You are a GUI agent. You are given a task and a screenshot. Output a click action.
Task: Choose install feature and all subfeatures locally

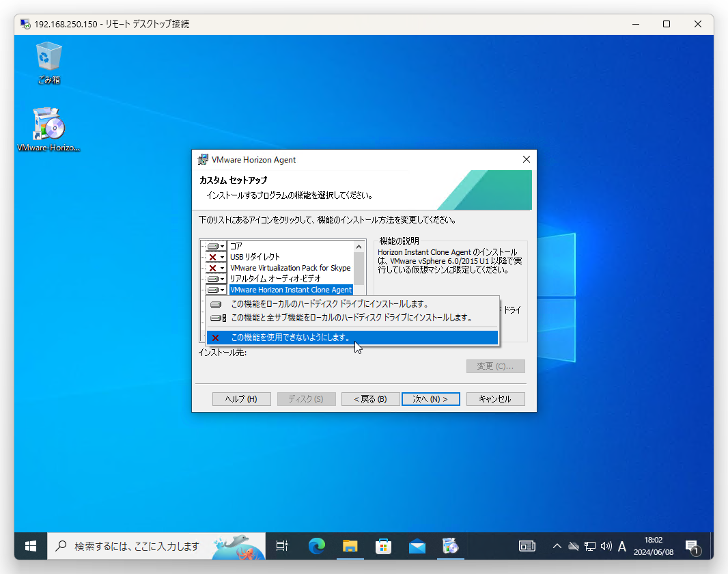352,318
